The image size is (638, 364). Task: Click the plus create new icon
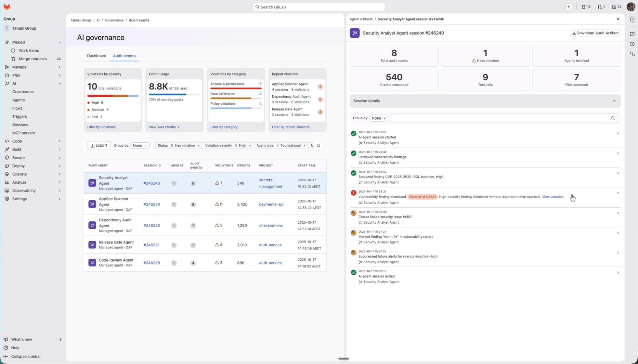tap(568, 7)
